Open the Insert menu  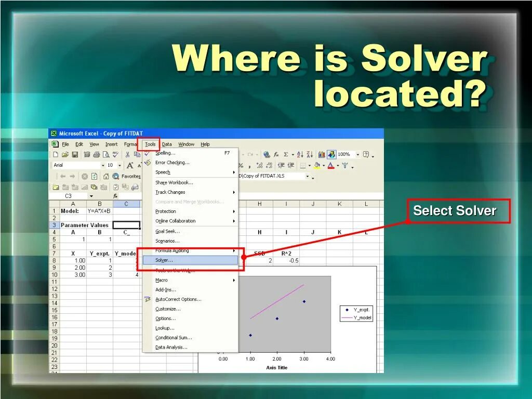(x=111, y=144)
